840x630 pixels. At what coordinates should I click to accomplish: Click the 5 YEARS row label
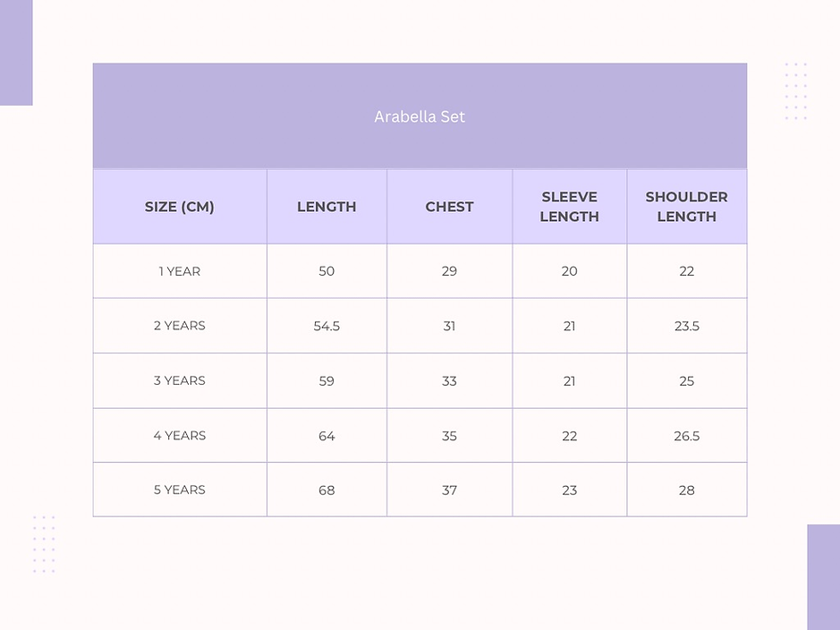point(180,490)
